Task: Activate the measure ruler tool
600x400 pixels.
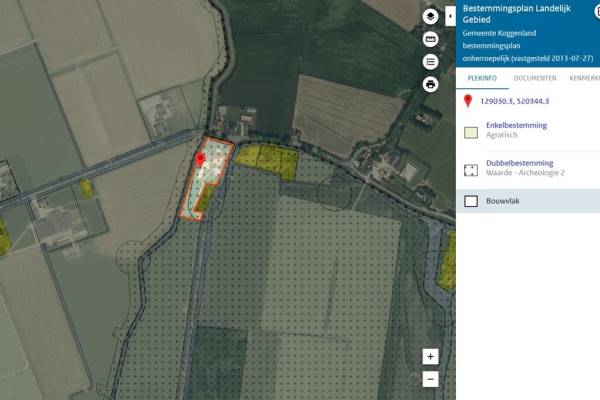Action: [x=430, y=39]
